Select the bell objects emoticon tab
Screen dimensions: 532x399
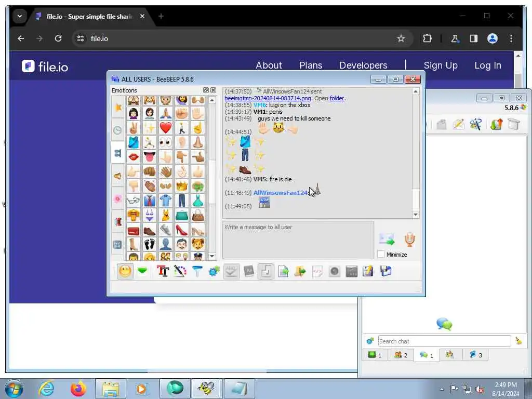coord(118,176)
